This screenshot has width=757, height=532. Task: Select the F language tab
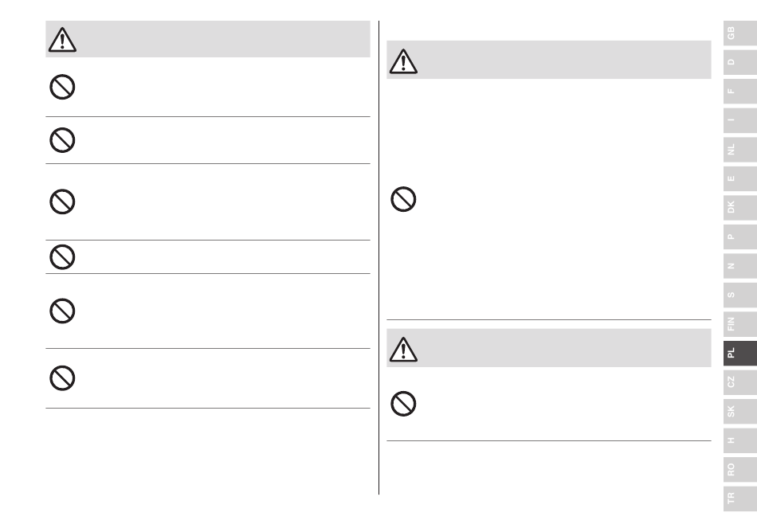click(740, 91)
